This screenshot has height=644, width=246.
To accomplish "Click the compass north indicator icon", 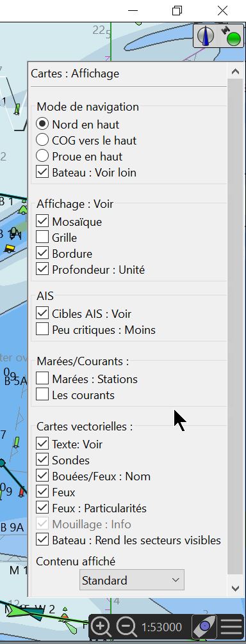I will [x=205, y=35].
